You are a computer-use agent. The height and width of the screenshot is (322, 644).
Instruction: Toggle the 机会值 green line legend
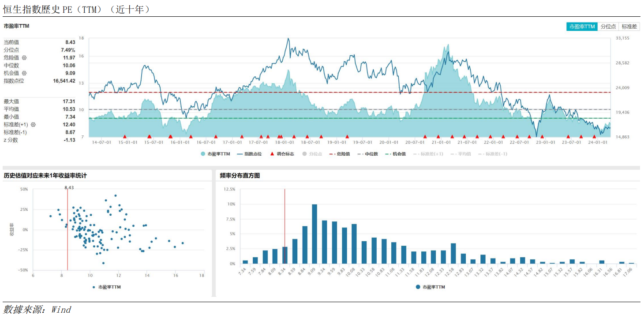tap(396, 154)
